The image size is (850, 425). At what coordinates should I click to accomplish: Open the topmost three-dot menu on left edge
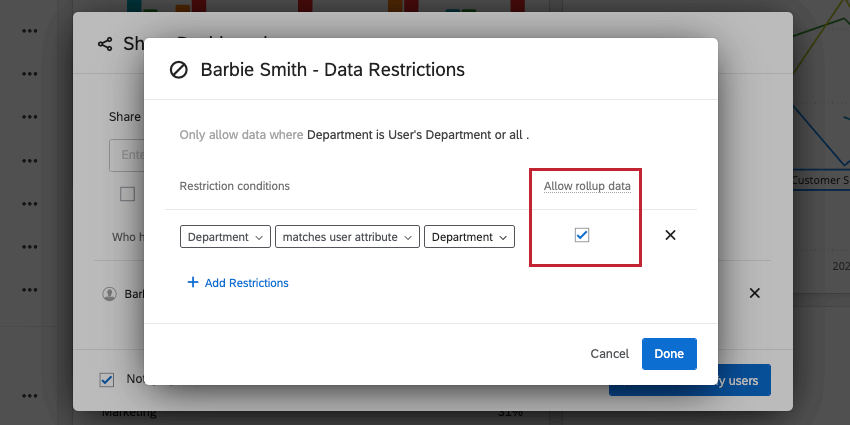pos(30,31)
